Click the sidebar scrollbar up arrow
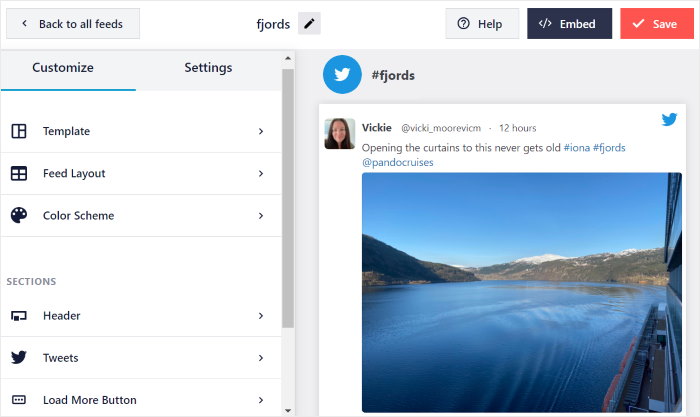The height and width of the screenshot is (417, 700). (x=288, y=58)
